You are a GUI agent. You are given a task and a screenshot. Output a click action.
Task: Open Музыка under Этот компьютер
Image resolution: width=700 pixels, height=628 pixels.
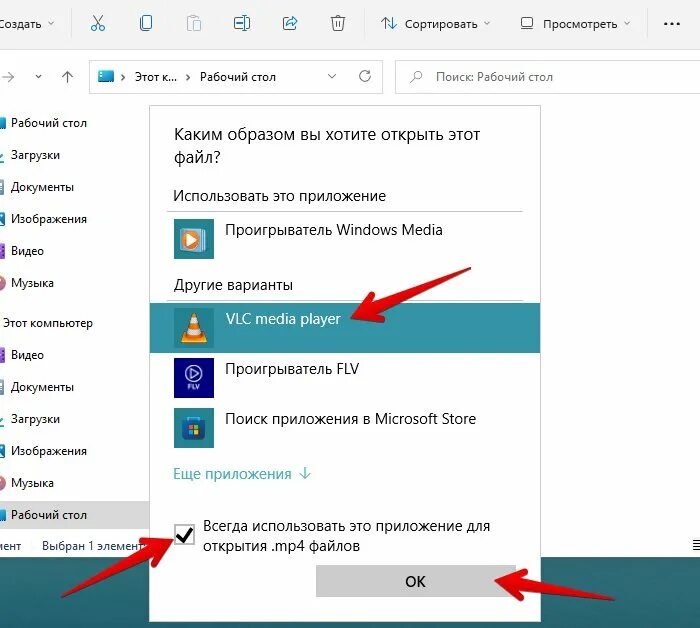click(x=32, y=483)
